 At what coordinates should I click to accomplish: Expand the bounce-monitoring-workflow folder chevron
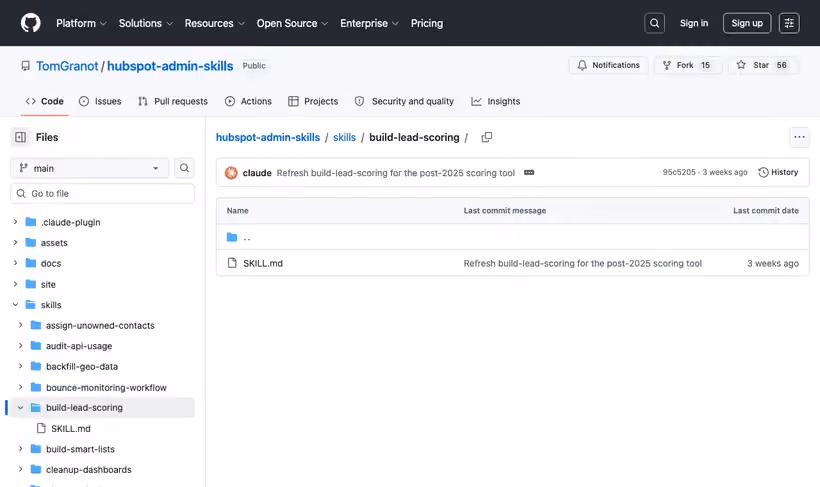coord(20,387)
